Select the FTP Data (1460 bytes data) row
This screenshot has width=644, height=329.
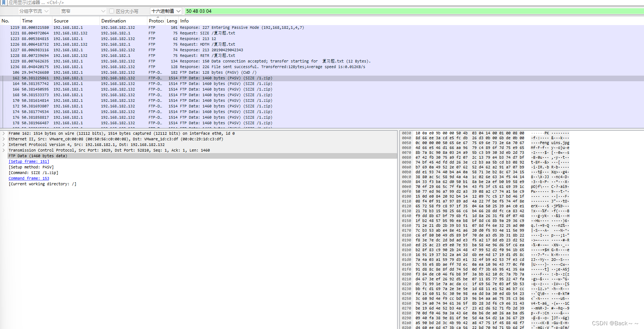(199, 156)
